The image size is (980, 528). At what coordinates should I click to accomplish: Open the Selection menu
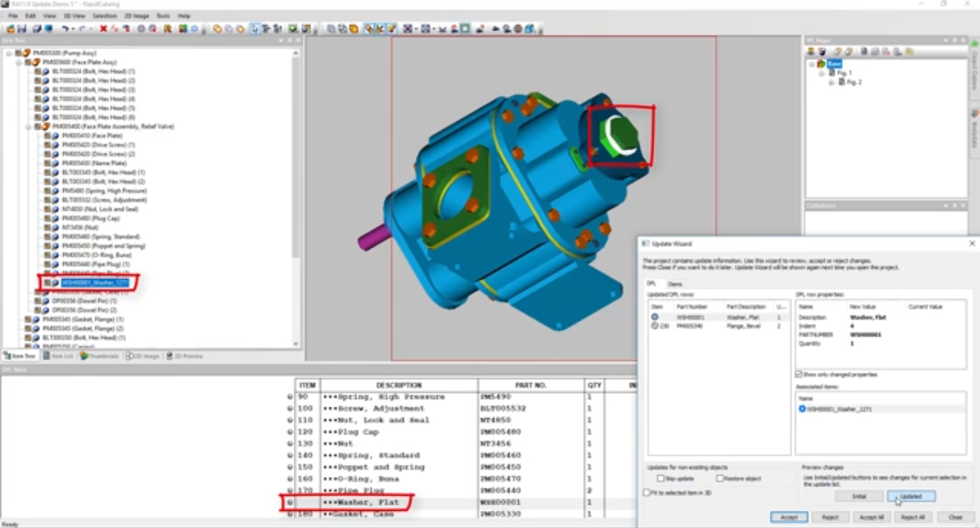click(x=105, y=16)
